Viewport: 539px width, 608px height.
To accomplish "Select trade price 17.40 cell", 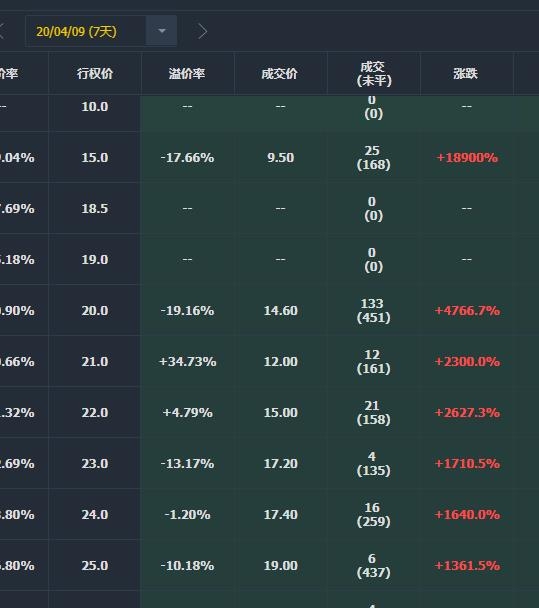I will [x=280, y=515].
